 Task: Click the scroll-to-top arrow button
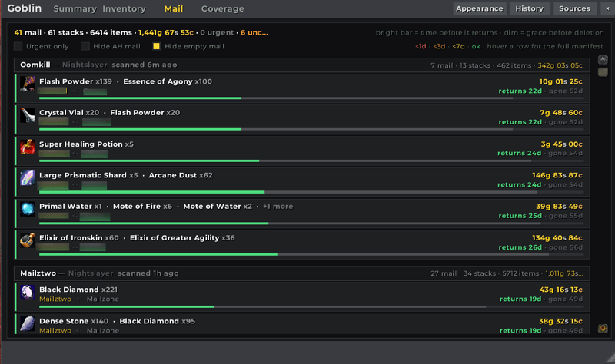coord(603,60)
